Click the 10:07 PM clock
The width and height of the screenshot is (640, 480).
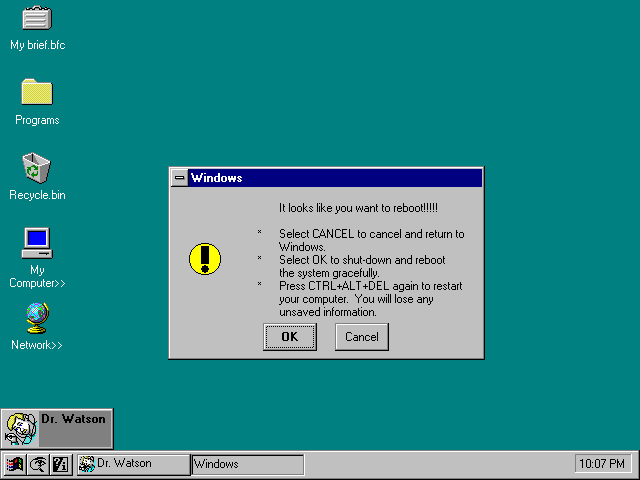tap(602, 464)
